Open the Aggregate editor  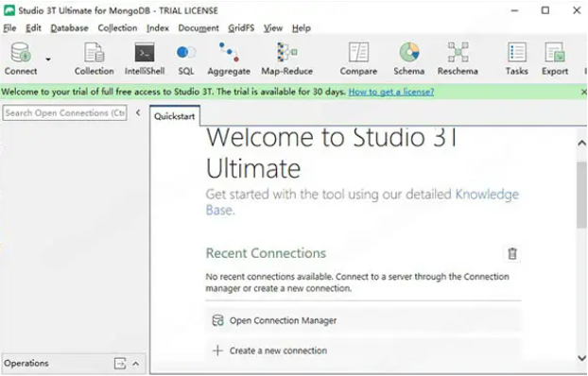(229, 59)
